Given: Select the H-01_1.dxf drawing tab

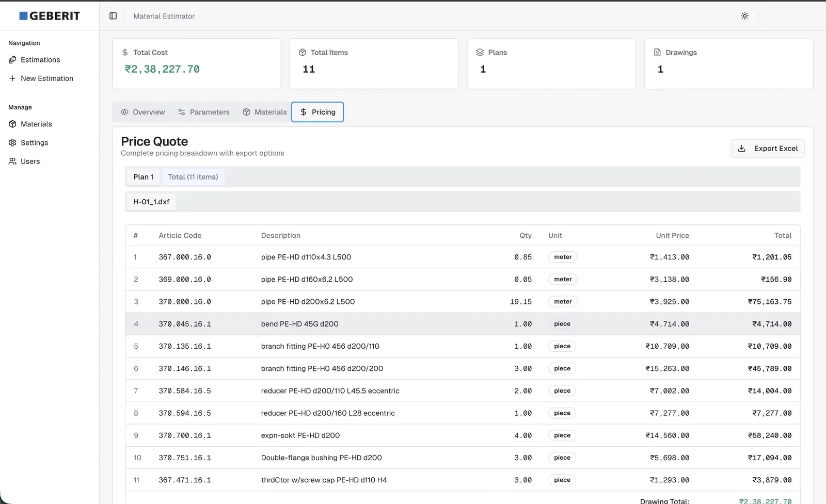Looking at the screenshot, I should click(151, 202).
